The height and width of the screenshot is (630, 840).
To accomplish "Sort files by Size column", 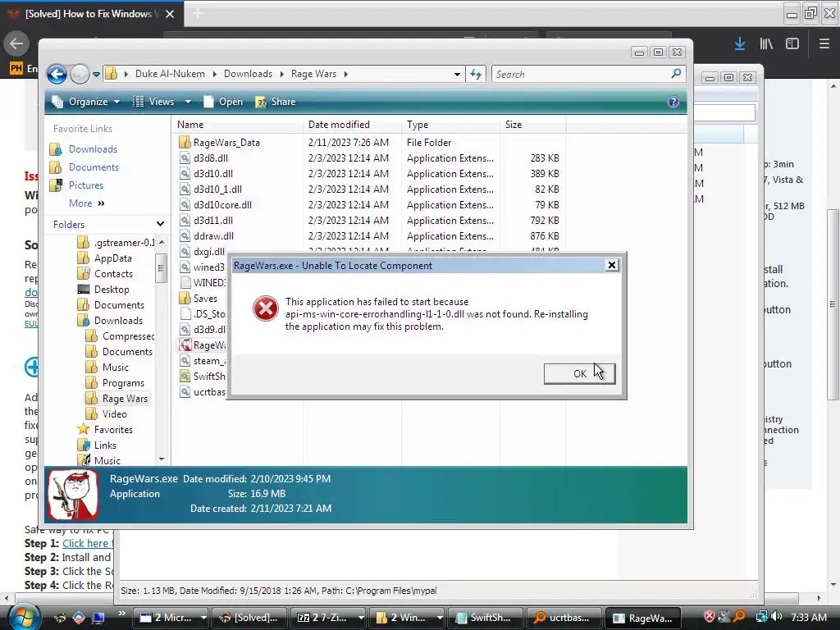I will point(532,125).
